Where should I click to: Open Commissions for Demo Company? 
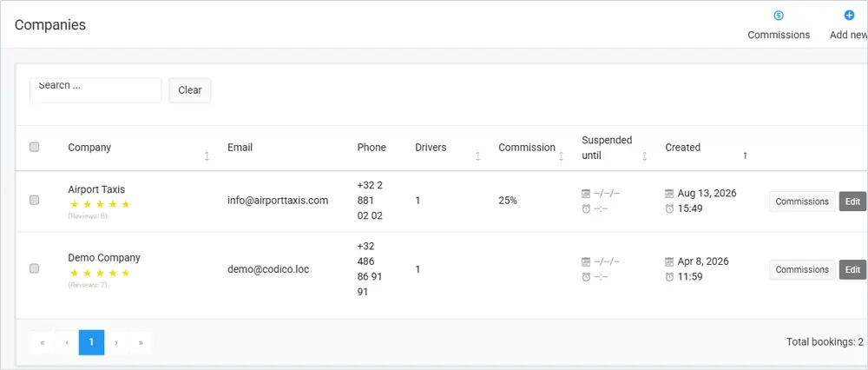coord(802,270)
